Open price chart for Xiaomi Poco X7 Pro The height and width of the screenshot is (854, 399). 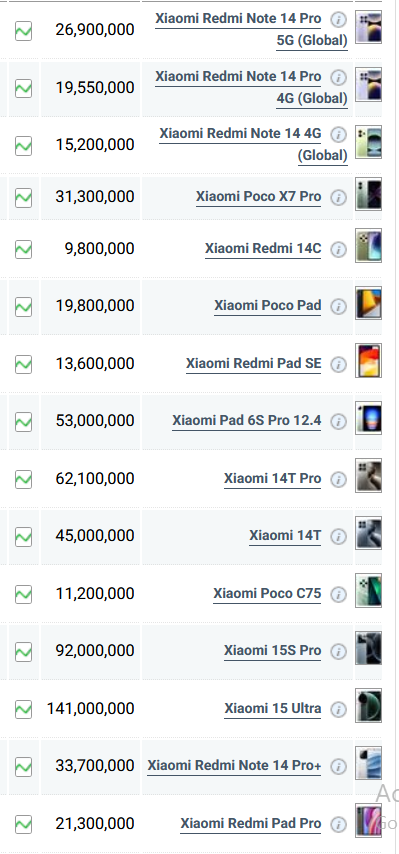(x=23, y=197)
